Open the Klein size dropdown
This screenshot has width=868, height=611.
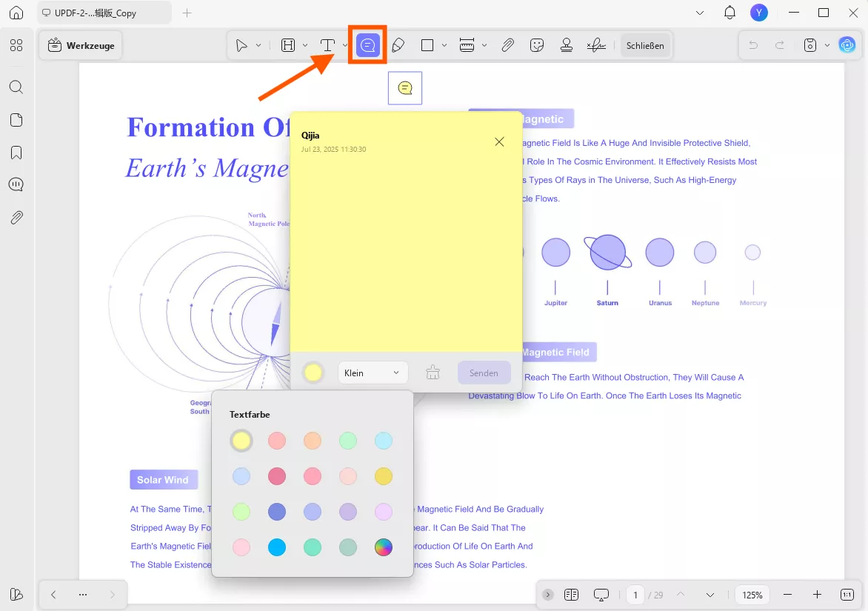point(373,373)
